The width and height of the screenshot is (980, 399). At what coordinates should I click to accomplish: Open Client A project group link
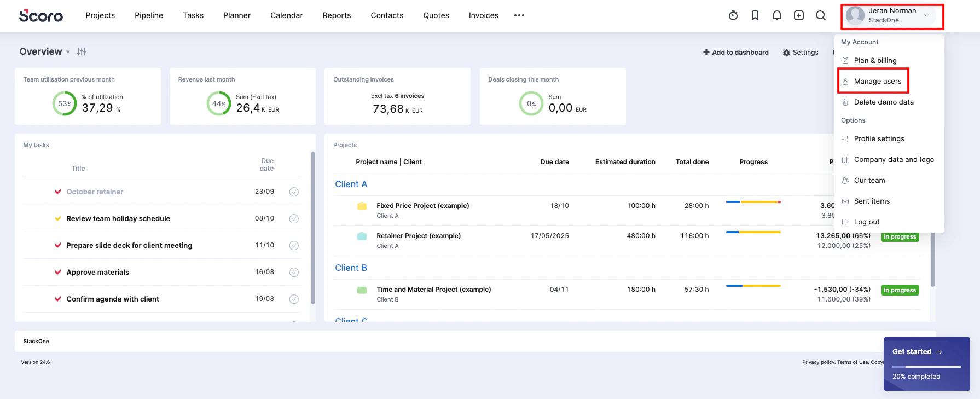(351, 184)
